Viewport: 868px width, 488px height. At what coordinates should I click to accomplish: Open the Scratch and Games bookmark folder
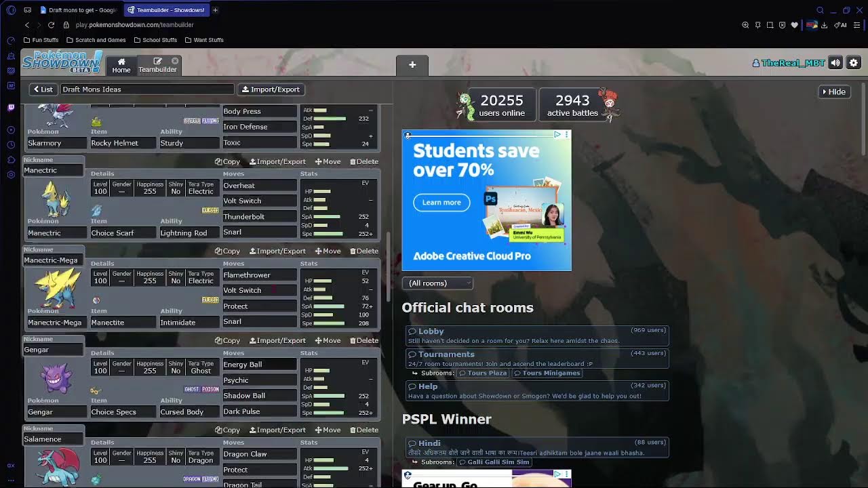[96, 40]
